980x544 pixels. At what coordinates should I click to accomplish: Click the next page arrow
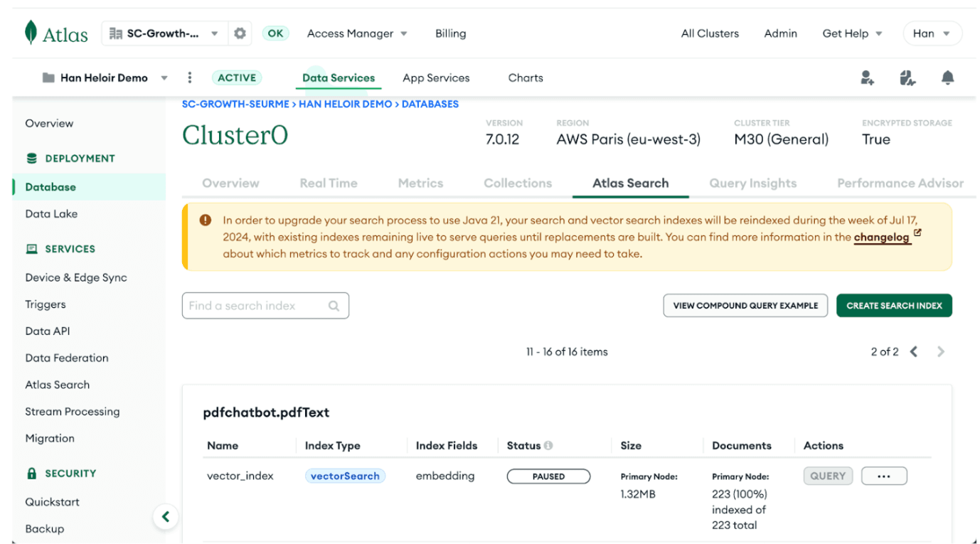click(941, 351)
